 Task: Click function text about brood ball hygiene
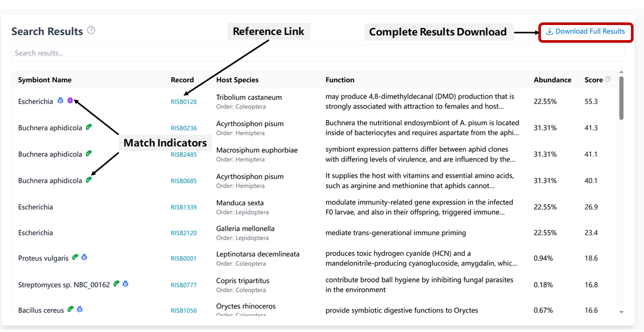[x=419, y=285]
